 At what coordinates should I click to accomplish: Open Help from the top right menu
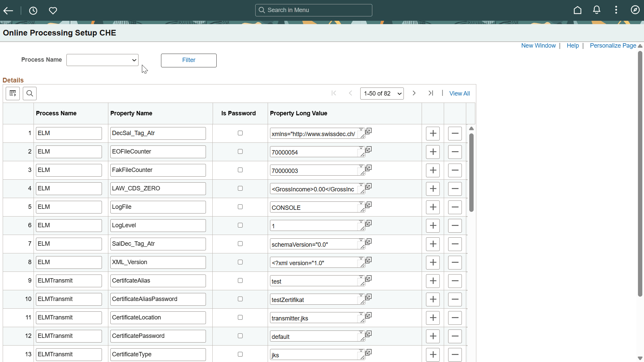click(573, 46)
